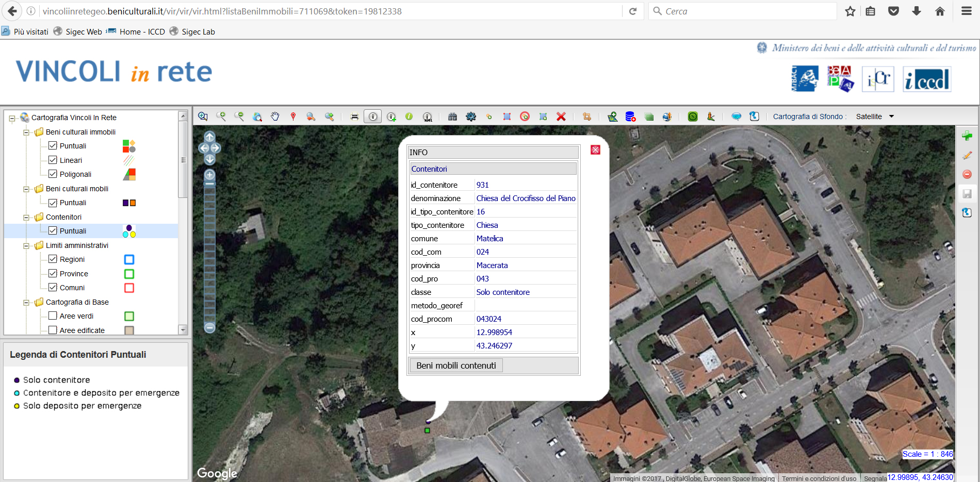The width and height of the screenshot is (980, 482).
Task: Uncheck the Lineari layer checkbox
Action: click(x=53, y=160)
